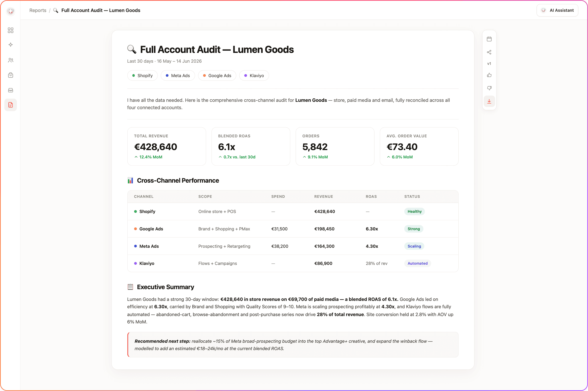Click the Blended ROAS 6.1x card
Viewport: 588px width, 391px height.
pyautogui.click(x=251, y=146)
